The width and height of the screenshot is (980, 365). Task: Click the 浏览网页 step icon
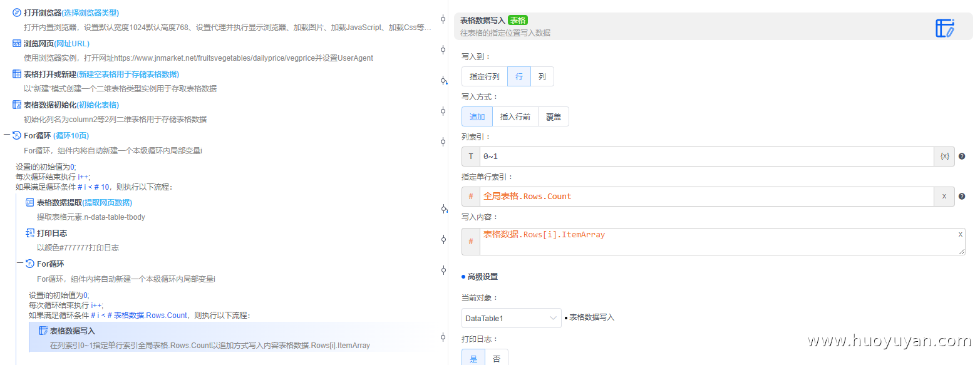tap(17, 43)
